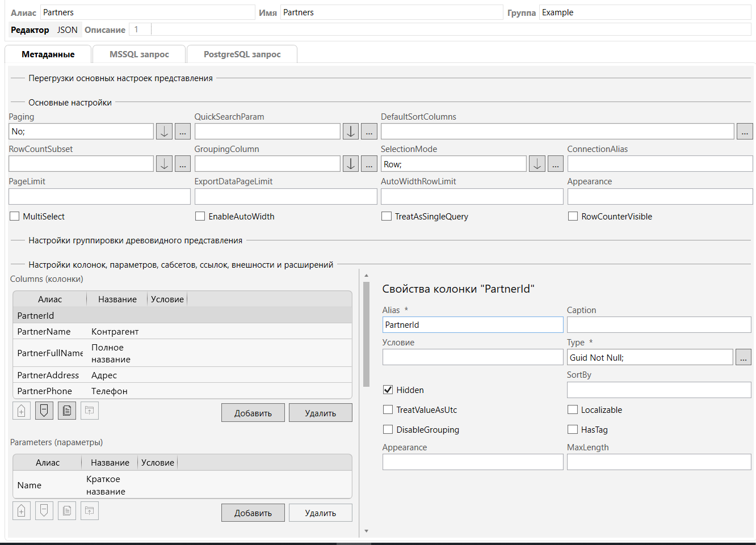
Task: Click the ellipsis button beside the Type field
Action: tap(744, 357)
